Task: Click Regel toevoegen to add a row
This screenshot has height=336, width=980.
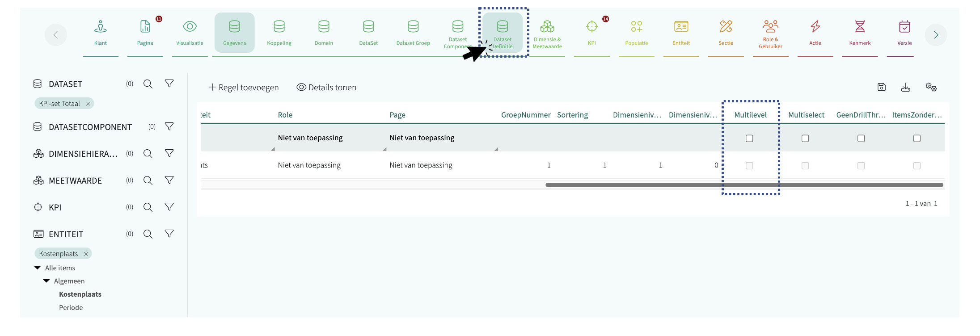Action: coord(244,88)
